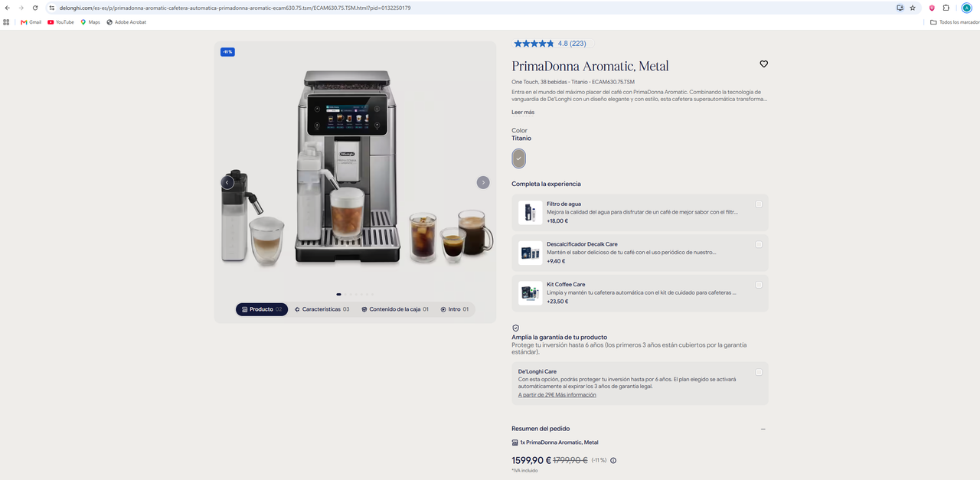Click the active gallery pagination dot
This screenshot has width=980, height=480.
coord(338,294)
